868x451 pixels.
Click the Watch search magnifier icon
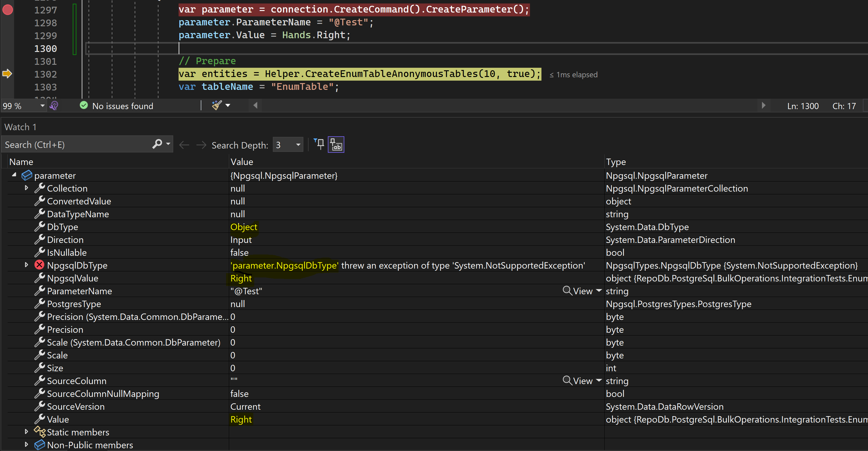(x=157, y=144)
